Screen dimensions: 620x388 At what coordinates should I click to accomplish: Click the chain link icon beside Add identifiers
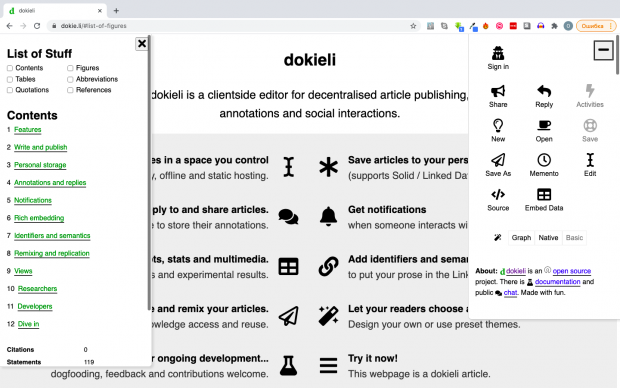[328, 266]
